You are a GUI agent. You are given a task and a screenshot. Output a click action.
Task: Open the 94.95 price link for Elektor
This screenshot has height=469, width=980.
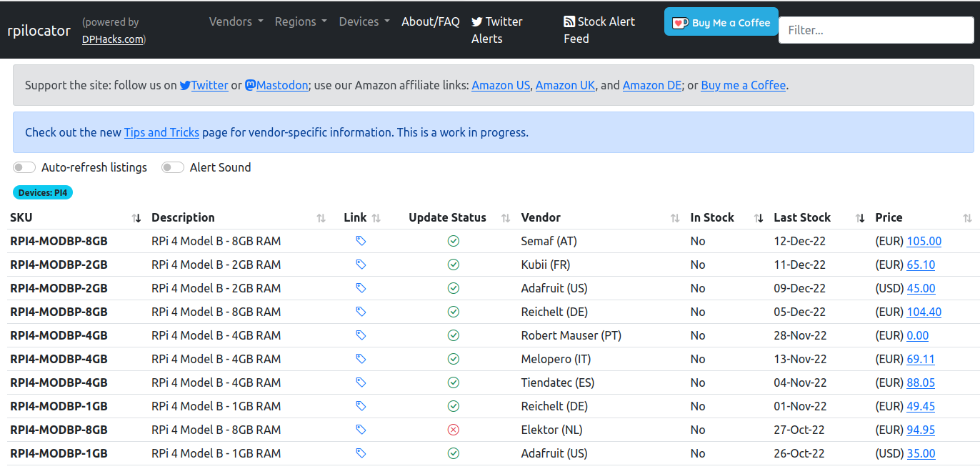tap(921, 430)
